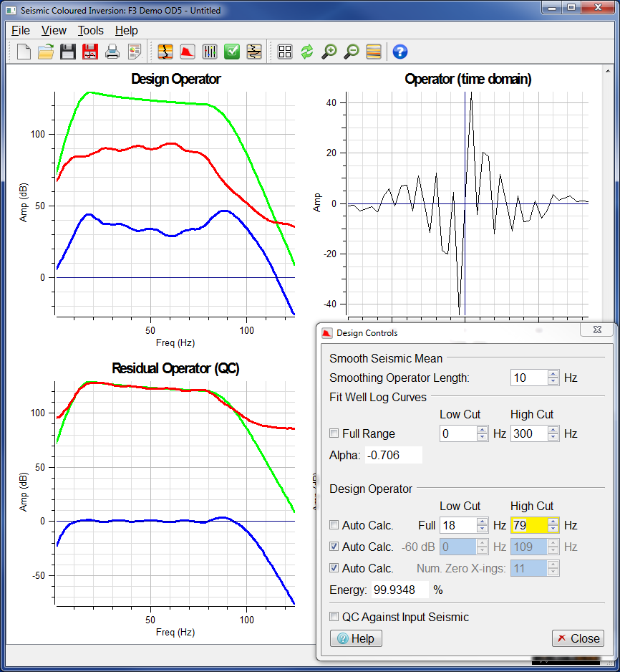This screenshot has height=672, width=620.
Task: Uncheck Auto Calc. for the -60 dB row
Action: 334,547
